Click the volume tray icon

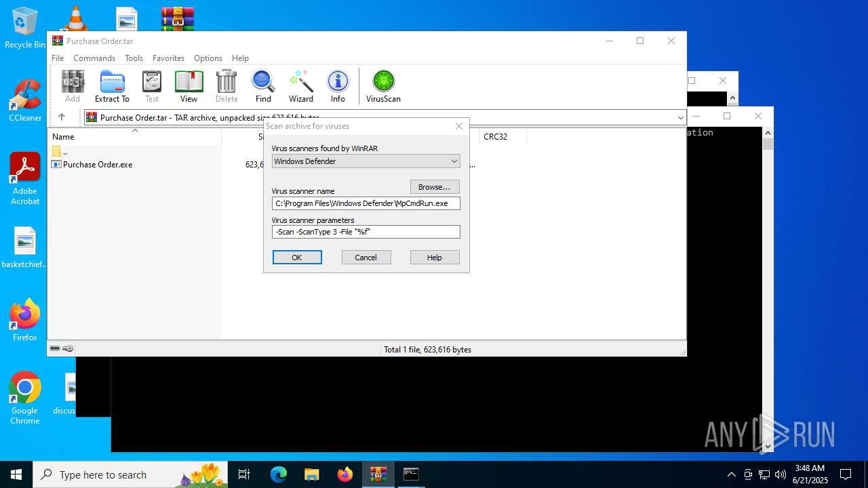(x=780, y=474)
